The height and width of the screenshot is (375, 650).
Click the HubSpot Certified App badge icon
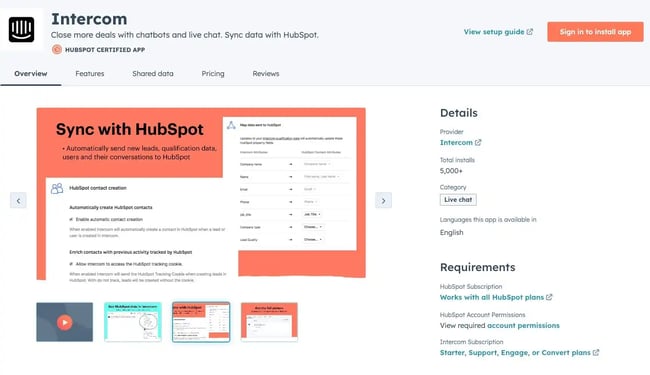click(x=57, y=50)
